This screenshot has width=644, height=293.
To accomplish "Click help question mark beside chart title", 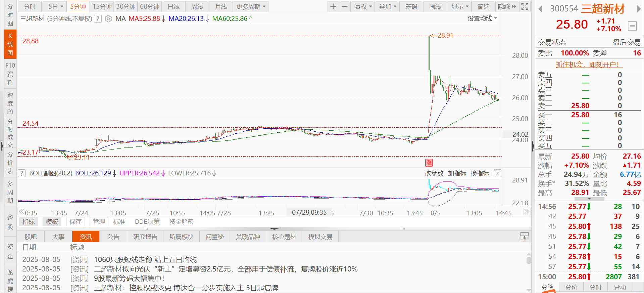I will (98, 19).
